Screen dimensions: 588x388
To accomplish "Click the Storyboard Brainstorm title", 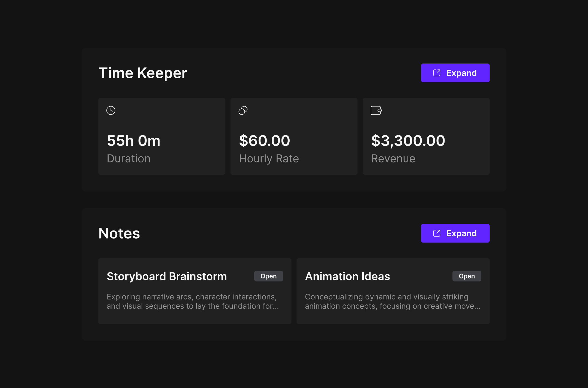I will pos(167,276).
